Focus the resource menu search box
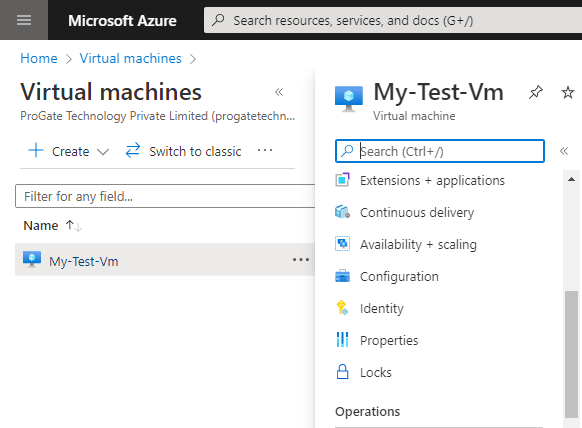This screenshot has width=582, height=428. click(x=440, y=151)
